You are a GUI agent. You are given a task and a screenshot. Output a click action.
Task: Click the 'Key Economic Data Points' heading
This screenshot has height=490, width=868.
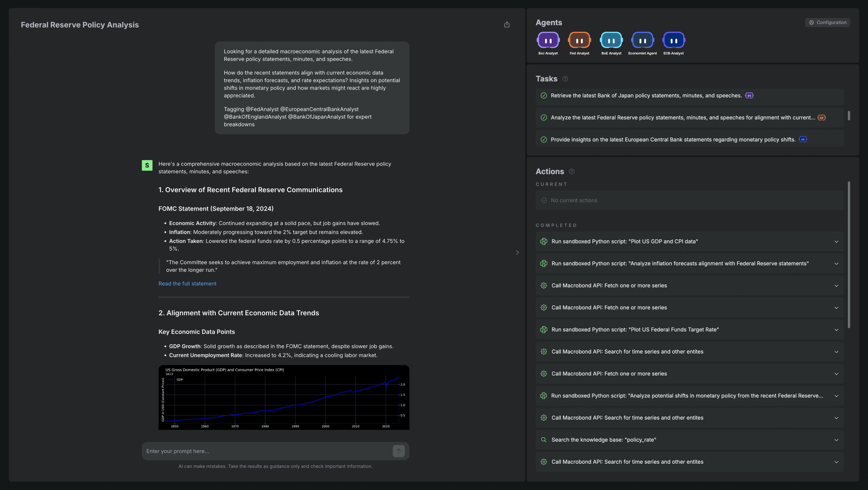point(196,332)
